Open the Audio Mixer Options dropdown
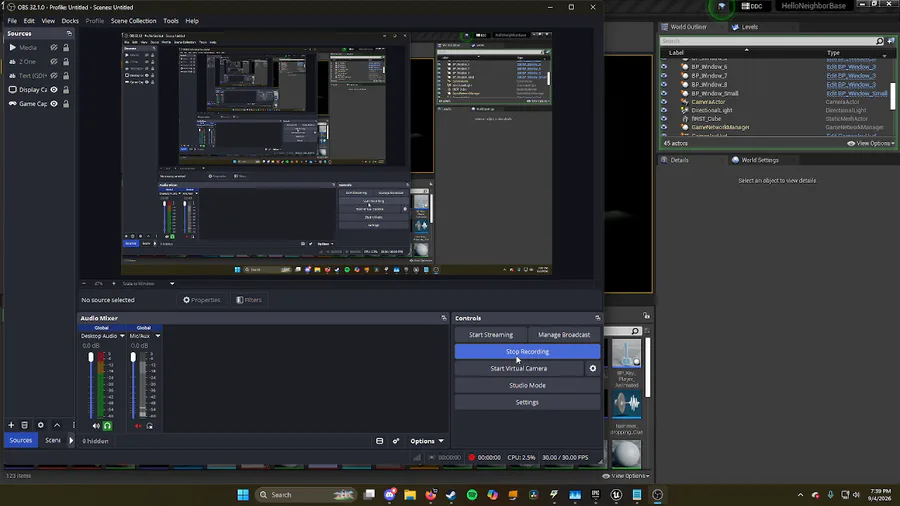The width and height of the screenshot is (900, 506). coord(427,441)
